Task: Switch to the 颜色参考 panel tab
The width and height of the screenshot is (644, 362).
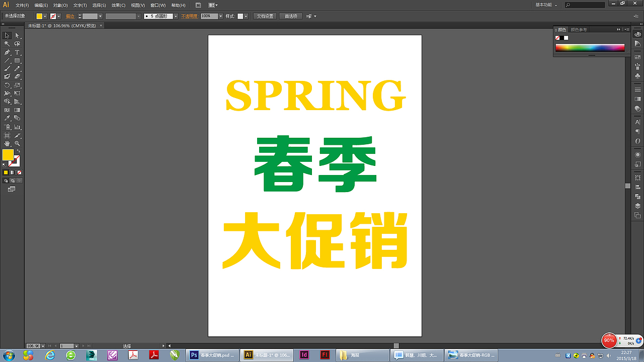Action: tap(579, 30)
